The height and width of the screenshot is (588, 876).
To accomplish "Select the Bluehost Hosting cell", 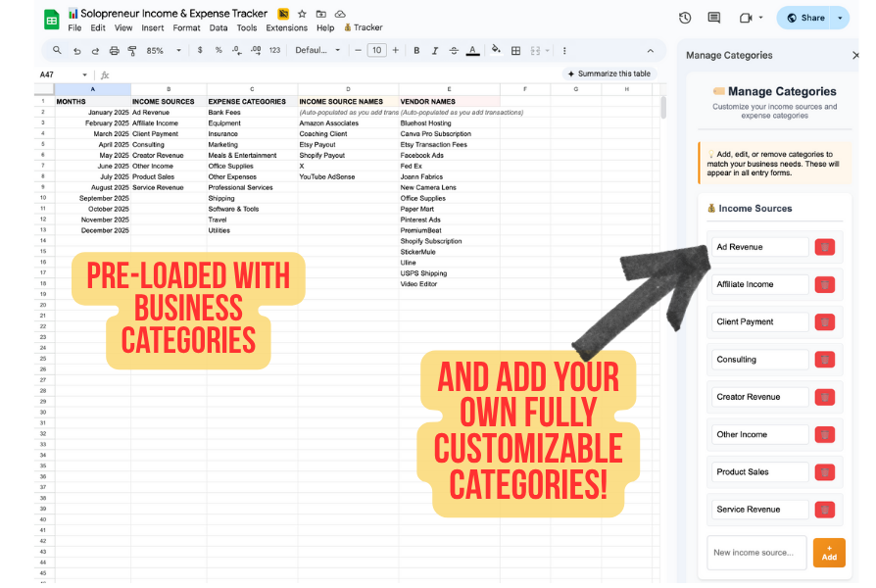I will (x=449, y=122).
